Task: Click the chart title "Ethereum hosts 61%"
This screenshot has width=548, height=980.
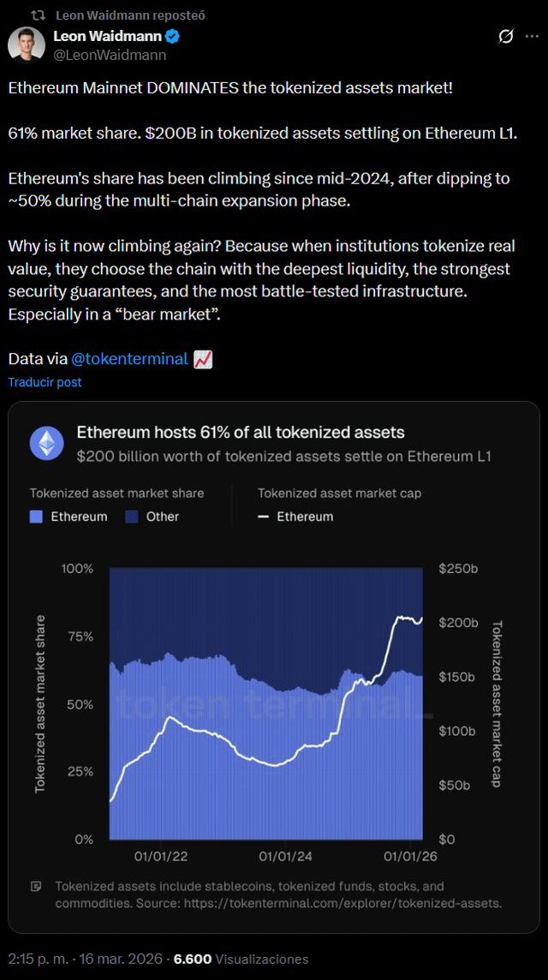Action: [x=241, y=433]
